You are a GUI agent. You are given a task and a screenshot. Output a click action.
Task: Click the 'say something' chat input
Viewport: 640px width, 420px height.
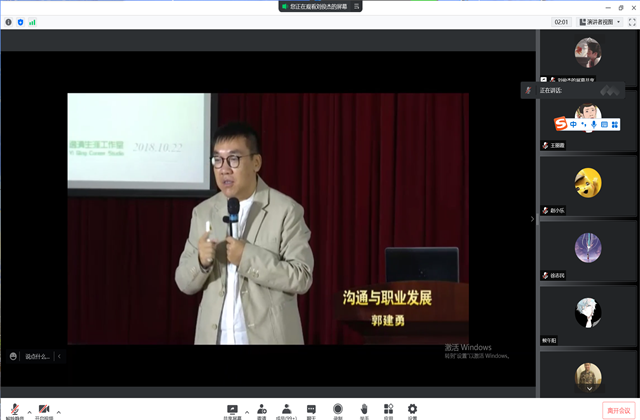pos(37,355)
